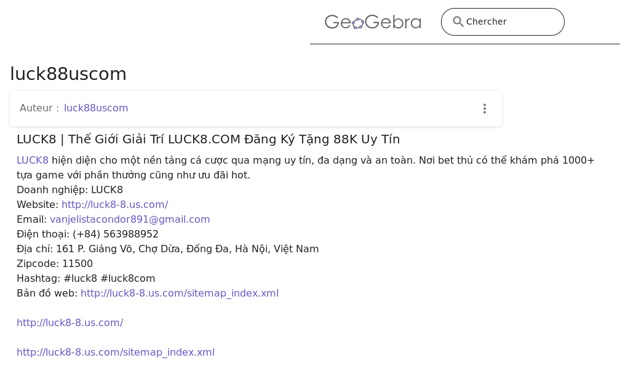Click the LUCK8 Thế Giới Giải Trí heading

pyautogui.click(x=208, y=139)
